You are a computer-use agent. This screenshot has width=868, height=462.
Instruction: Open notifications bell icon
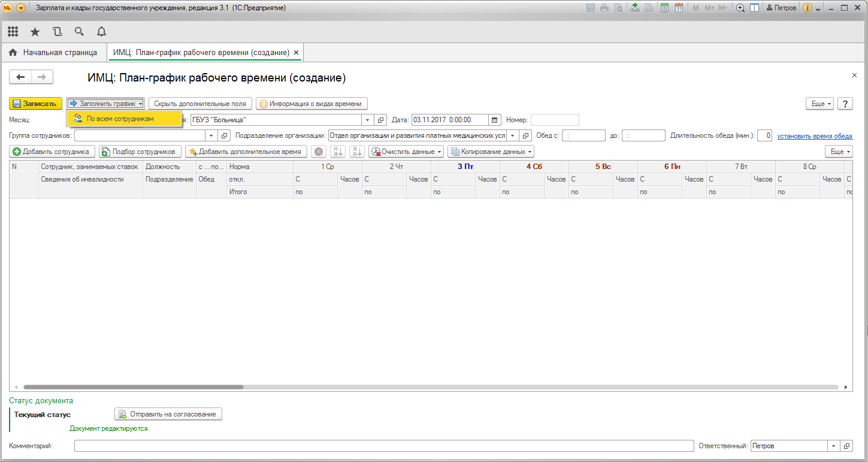click(101, 31)
